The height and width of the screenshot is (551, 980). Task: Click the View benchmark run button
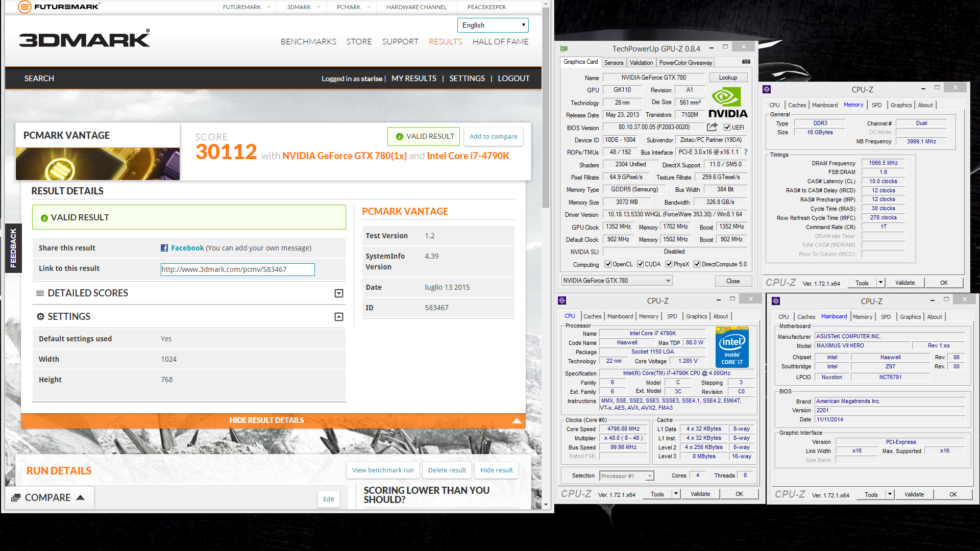(x=383, y=470)
